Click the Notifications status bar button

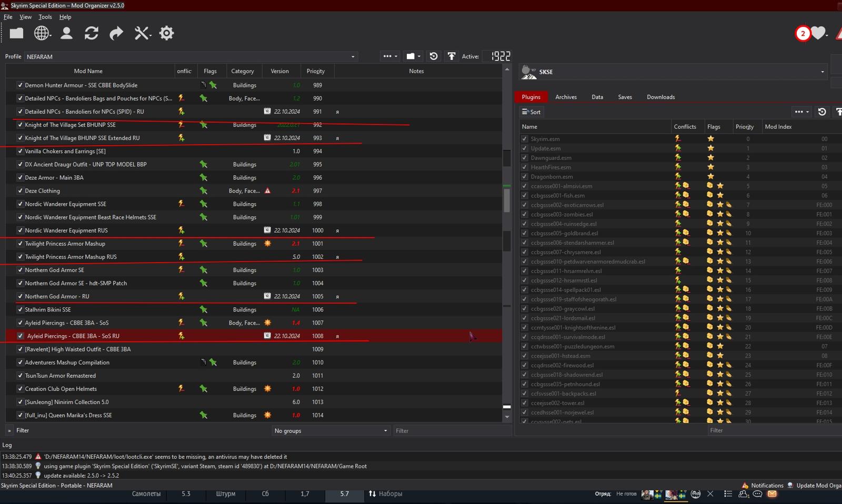pos(763,486)
